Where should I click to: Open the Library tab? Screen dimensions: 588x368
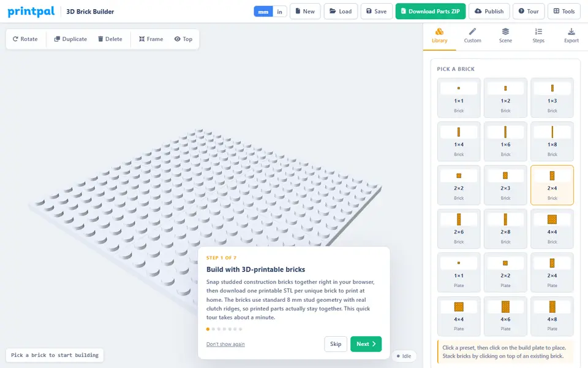pyautogui.click(x=440, y=36)
